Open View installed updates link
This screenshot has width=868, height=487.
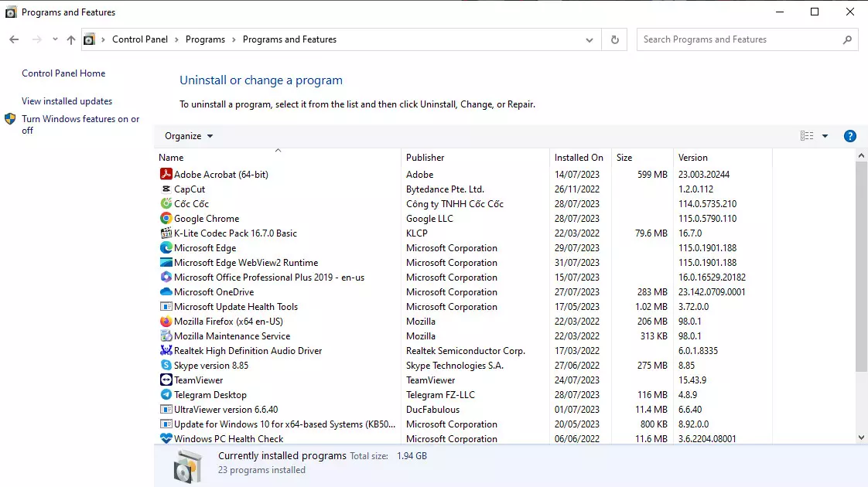[x=67, y=101]
